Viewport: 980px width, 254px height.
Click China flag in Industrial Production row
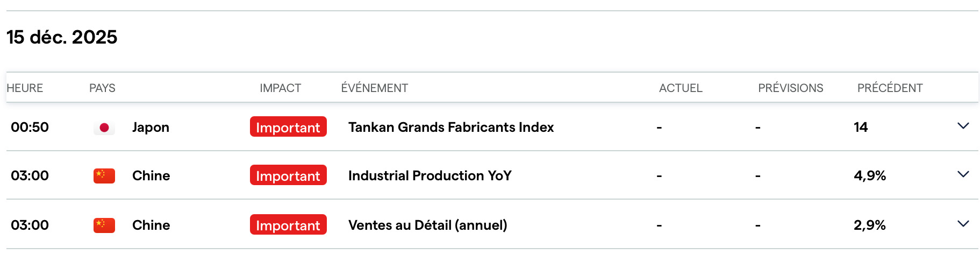pyautogui.click(x=104, y=176)
